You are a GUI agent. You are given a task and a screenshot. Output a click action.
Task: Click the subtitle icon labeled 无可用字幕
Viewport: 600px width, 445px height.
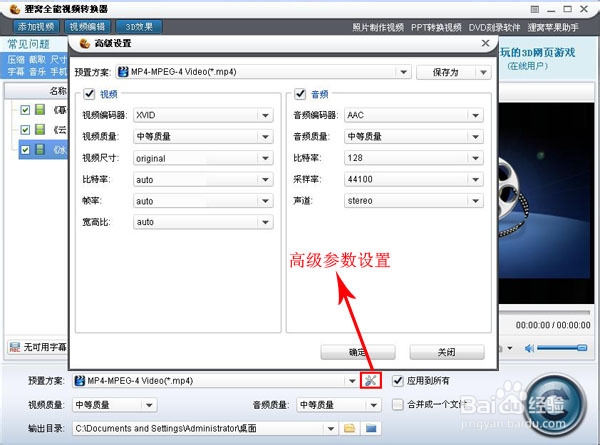[x=15, y=347]
